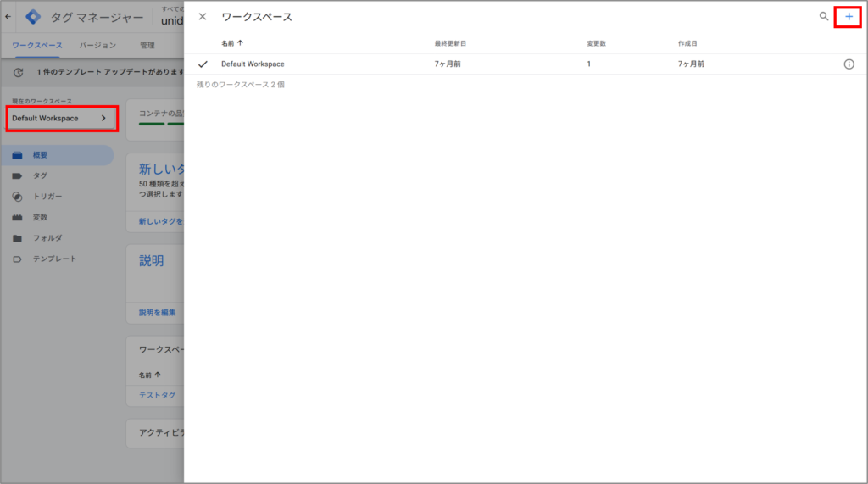Switch to the バージョン tab
The width and height of the screenshot is (868, 484).
pyautogui.click(x=97, y=46)
